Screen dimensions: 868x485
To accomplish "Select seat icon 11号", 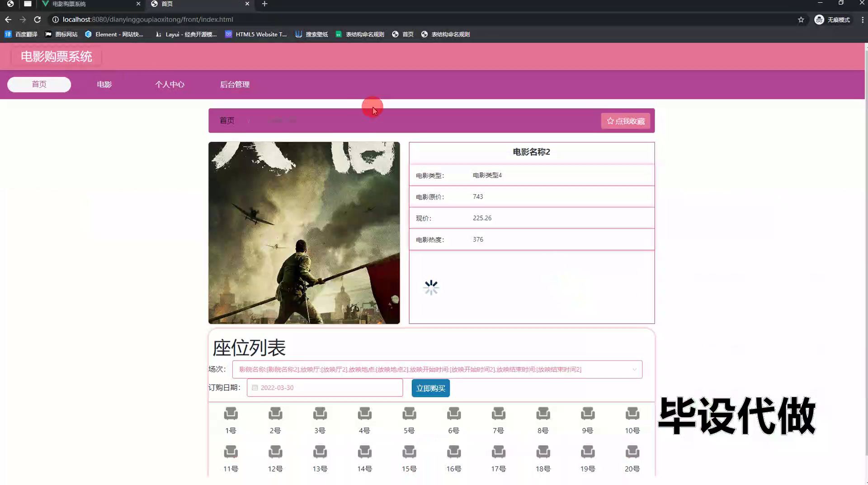I will [231, 452].
